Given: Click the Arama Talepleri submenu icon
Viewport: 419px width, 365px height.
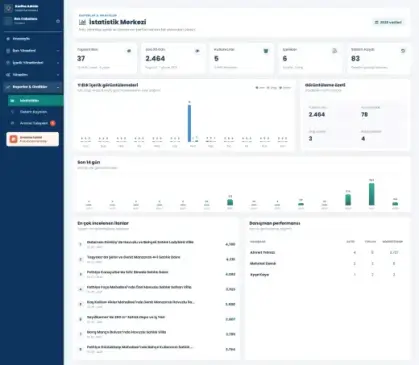Looking at the screenshot, I should pos(13,123).
